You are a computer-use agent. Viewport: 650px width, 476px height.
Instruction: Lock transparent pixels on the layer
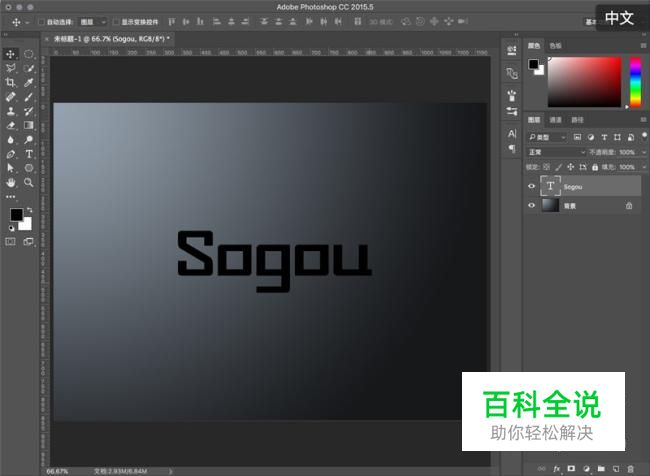tap(547, 167)
